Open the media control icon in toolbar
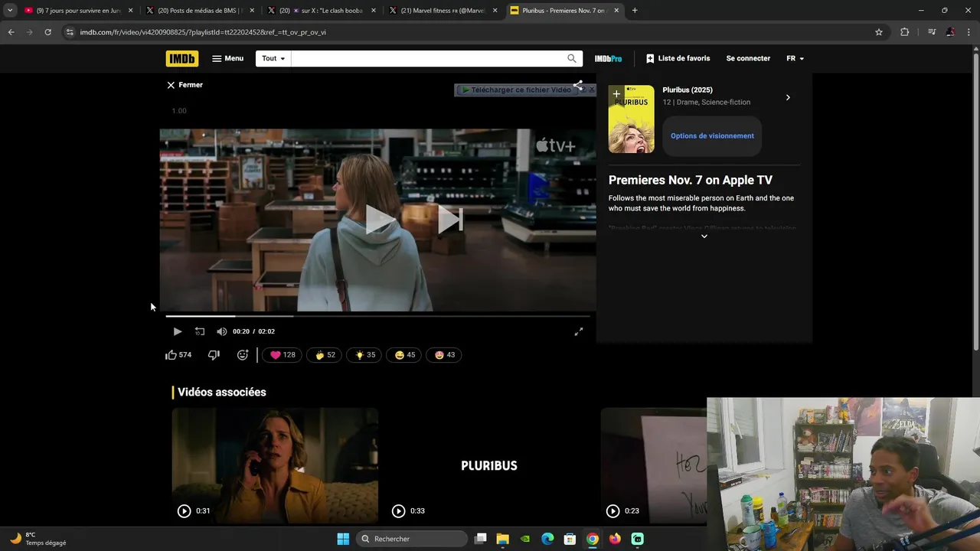This screenshot has height=551, width=980. pos(932,32)
